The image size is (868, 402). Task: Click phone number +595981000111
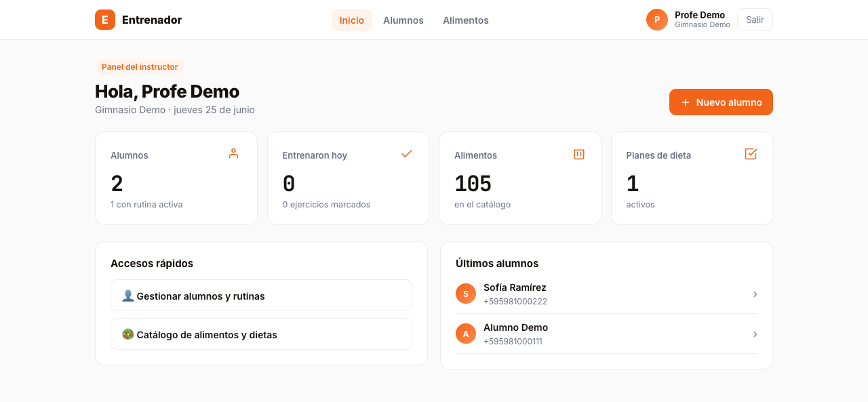(x=513, y=342)
